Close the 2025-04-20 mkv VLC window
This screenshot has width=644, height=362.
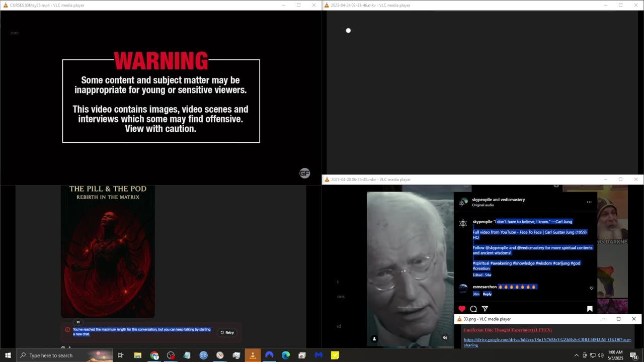click(x=635, y=179)
